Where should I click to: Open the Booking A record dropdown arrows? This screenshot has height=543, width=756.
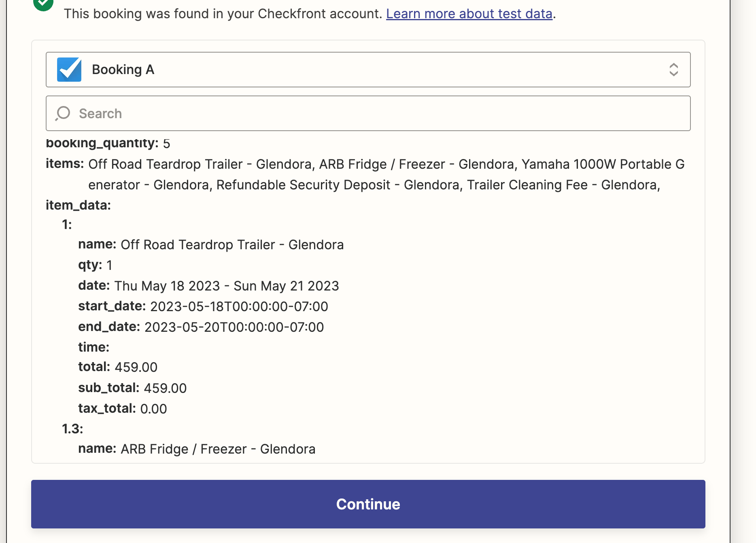tap(673, 70)
